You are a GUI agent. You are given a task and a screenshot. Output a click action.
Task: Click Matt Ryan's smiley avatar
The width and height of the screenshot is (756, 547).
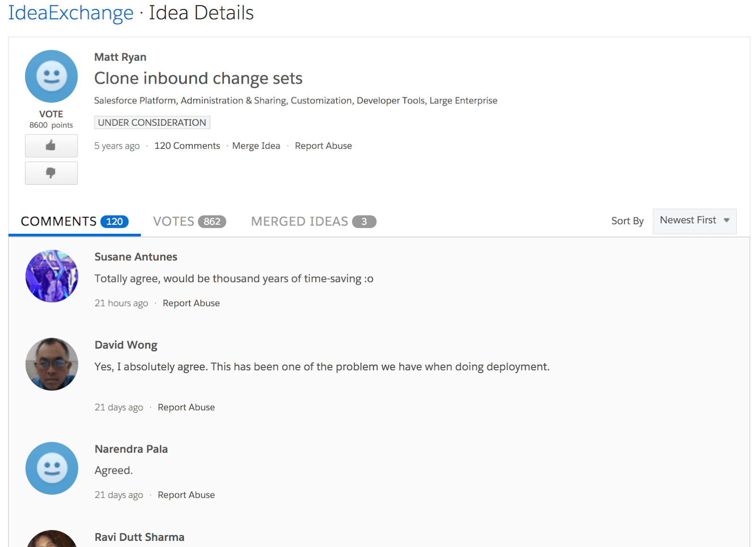52,77
